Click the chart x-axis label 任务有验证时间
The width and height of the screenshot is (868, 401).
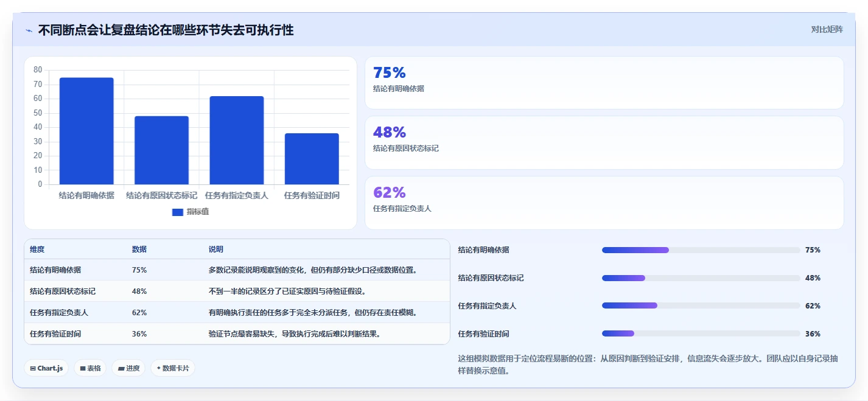(312, 195)
